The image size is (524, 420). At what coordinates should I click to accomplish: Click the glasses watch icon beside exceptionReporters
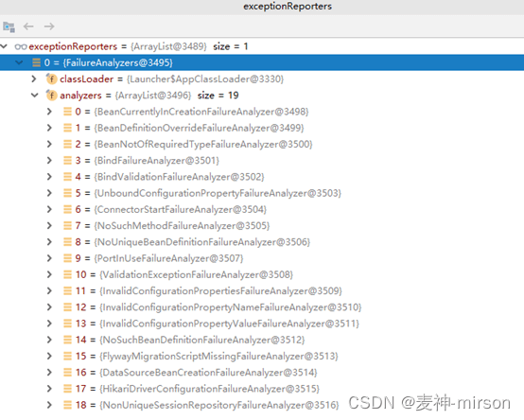click(x=21, y=46)
